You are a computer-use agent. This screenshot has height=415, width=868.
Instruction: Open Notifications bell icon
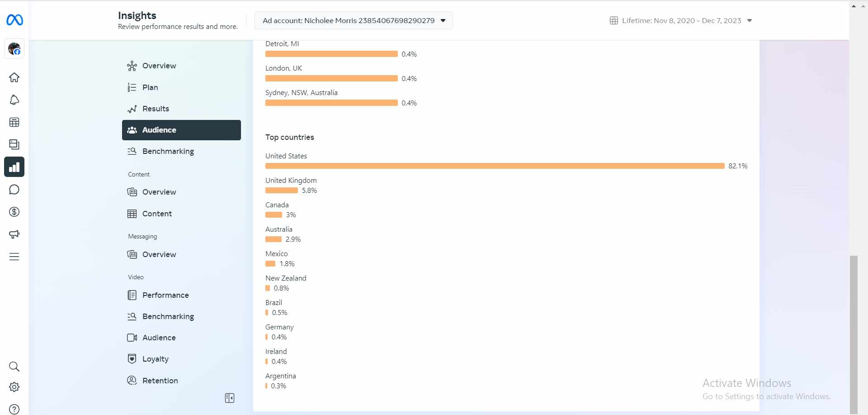point(14,100)
